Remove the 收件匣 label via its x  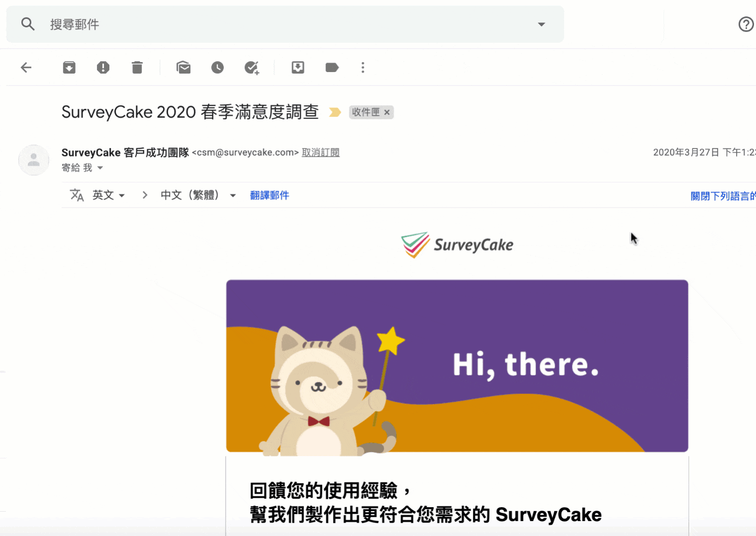[387, 112]
